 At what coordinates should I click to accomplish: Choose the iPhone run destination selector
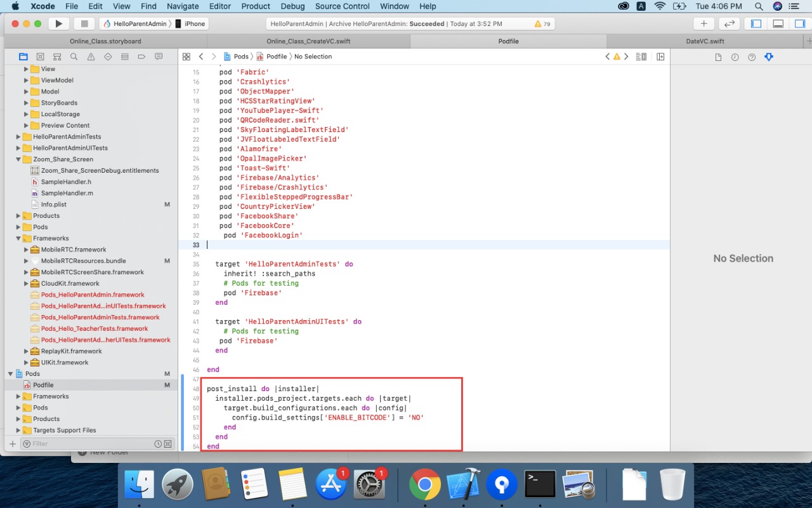click(x=190, y=23)
